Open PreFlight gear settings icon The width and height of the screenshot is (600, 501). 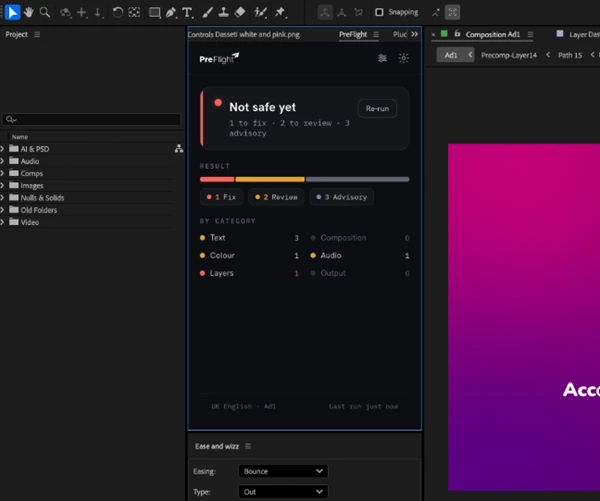tap(403, 58)
